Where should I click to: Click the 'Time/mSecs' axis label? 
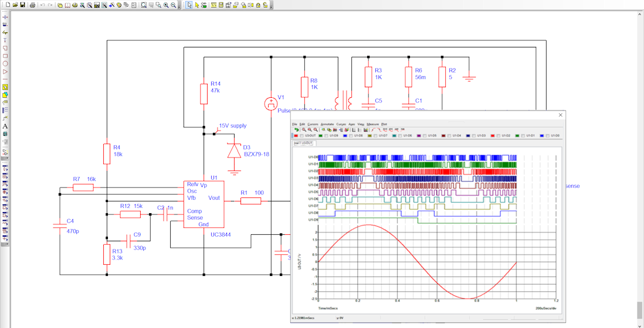[x=328, y=308]
